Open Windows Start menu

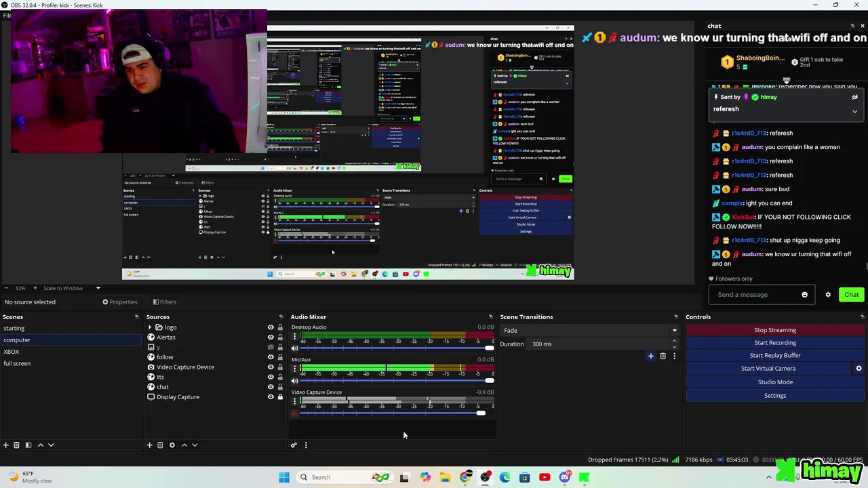(x=284, y=477)
